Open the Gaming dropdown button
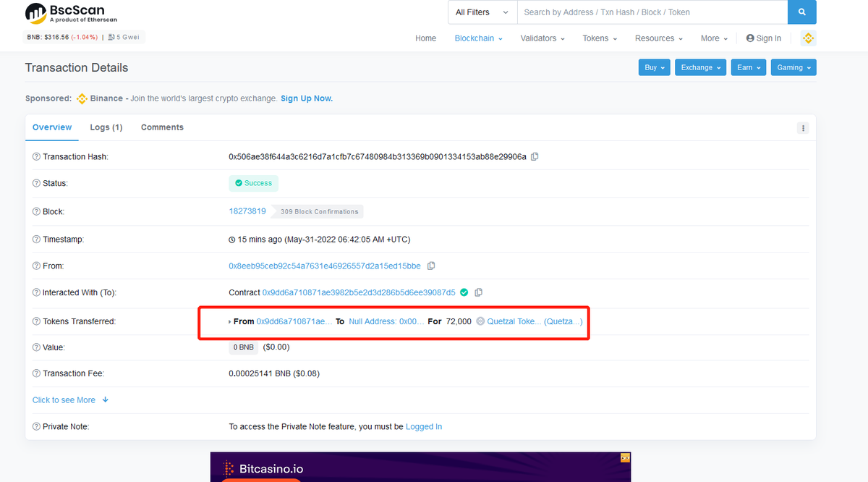The width and height of the screenshot is (868, 482). pos(793,67)
